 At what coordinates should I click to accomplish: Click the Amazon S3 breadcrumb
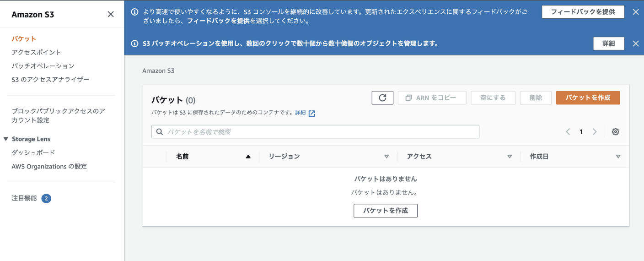click(158, 71)
